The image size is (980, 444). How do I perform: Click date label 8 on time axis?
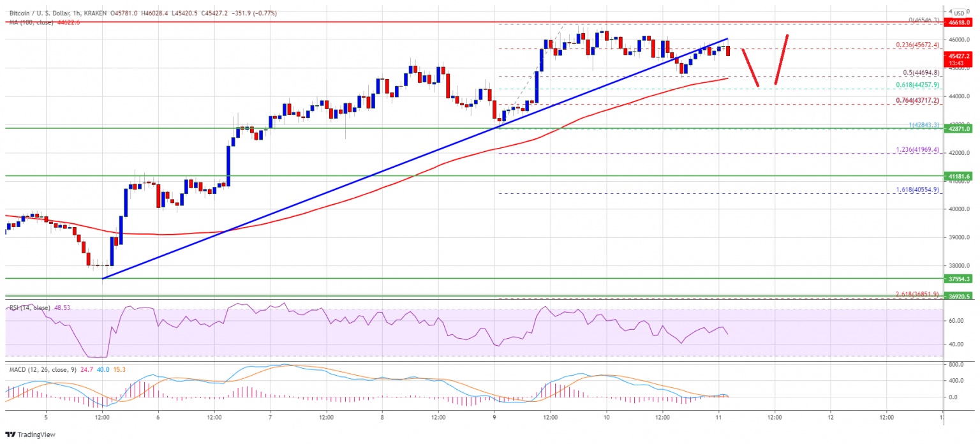[x=382, y=418]
